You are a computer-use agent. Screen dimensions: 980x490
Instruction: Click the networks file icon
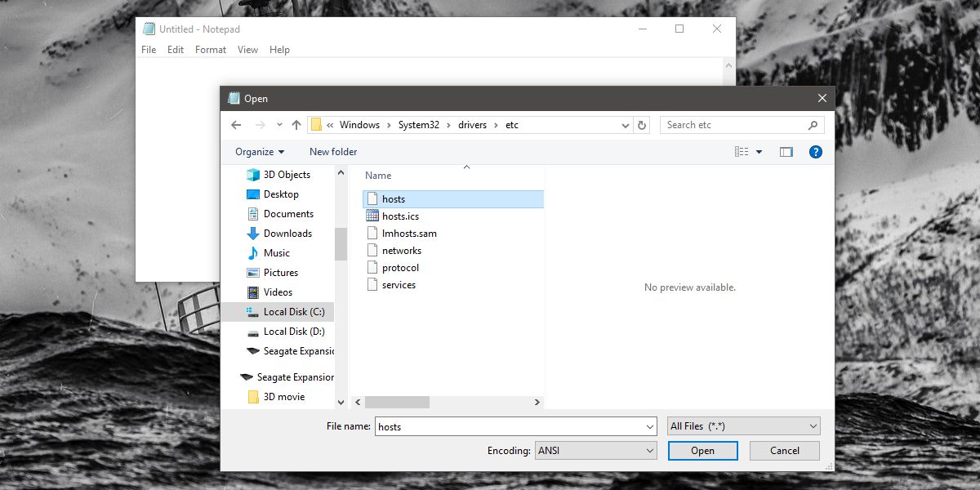coord(372,251)
